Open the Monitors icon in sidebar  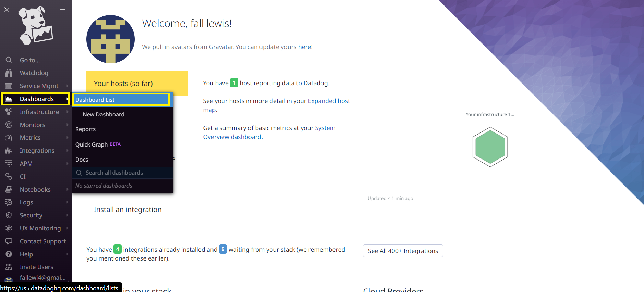coord(9,125)
